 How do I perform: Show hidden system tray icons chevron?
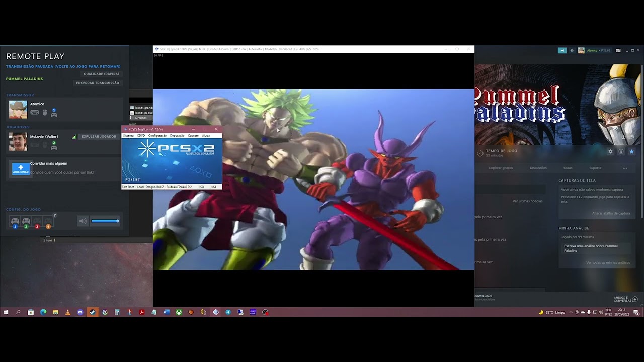click(x=571, y=312)
